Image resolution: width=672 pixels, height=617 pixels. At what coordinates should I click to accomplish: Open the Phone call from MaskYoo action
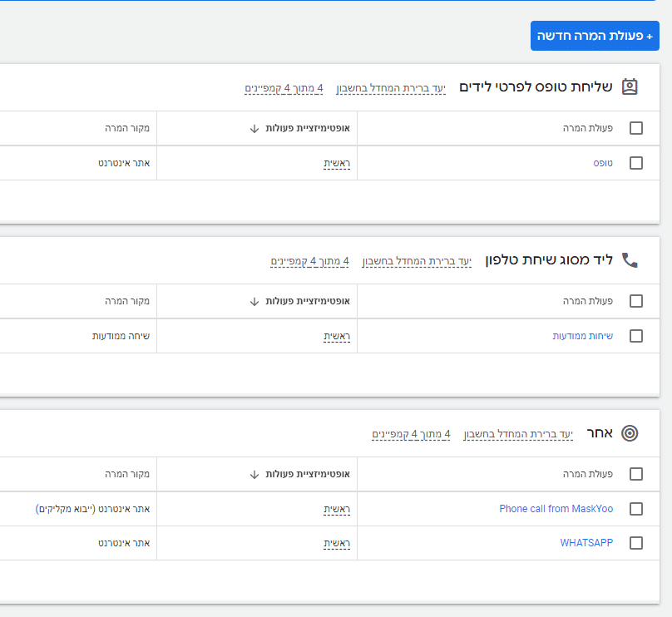pos(556,509)
